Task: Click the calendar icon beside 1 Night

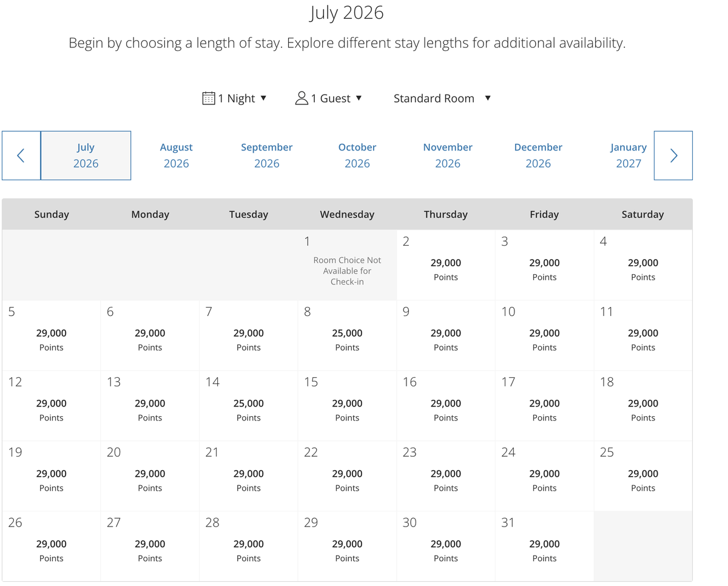Action: (209, 98)
